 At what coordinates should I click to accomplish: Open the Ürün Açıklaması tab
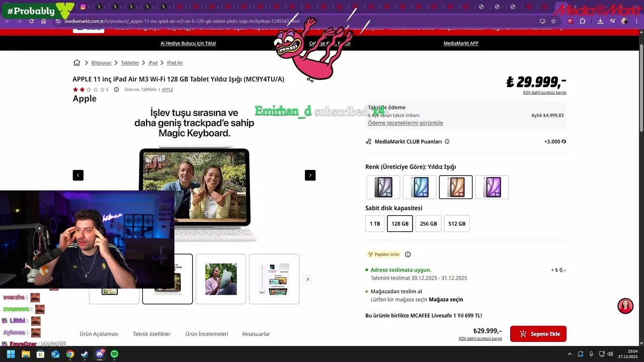coord(99,334)
